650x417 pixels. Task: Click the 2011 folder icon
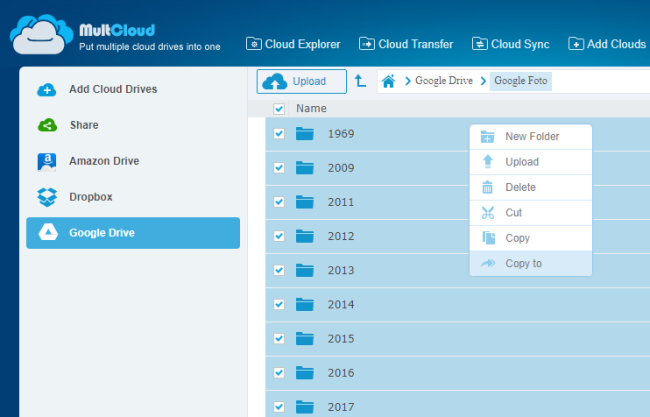[x=305, y=202]
